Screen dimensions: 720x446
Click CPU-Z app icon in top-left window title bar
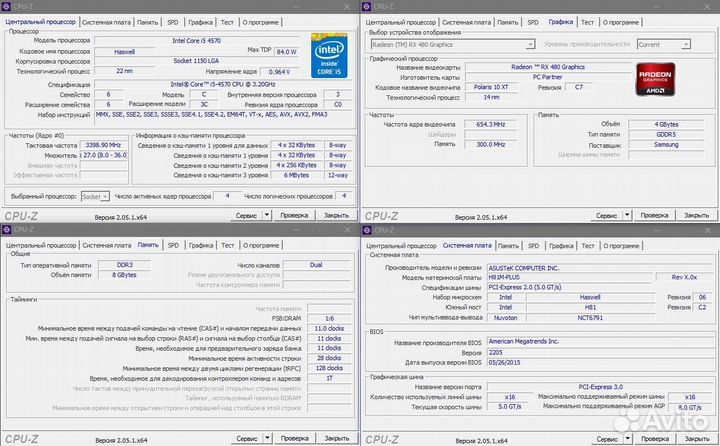(6, 6)
